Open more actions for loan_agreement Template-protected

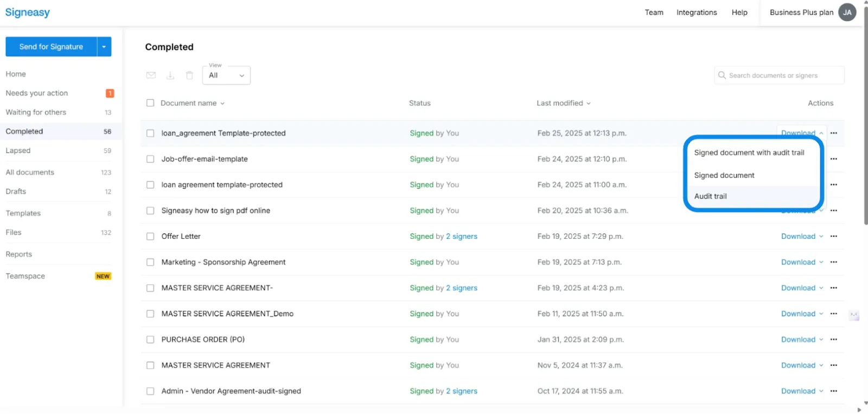click(834, 133)
